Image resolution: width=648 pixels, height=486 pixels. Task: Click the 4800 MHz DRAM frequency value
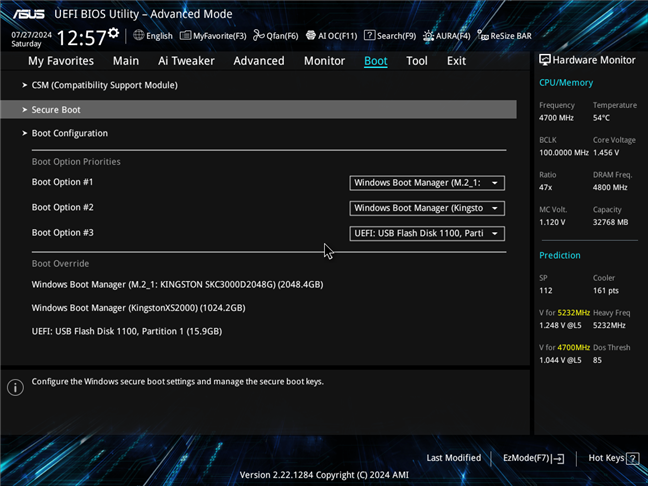tap(610, 187)
